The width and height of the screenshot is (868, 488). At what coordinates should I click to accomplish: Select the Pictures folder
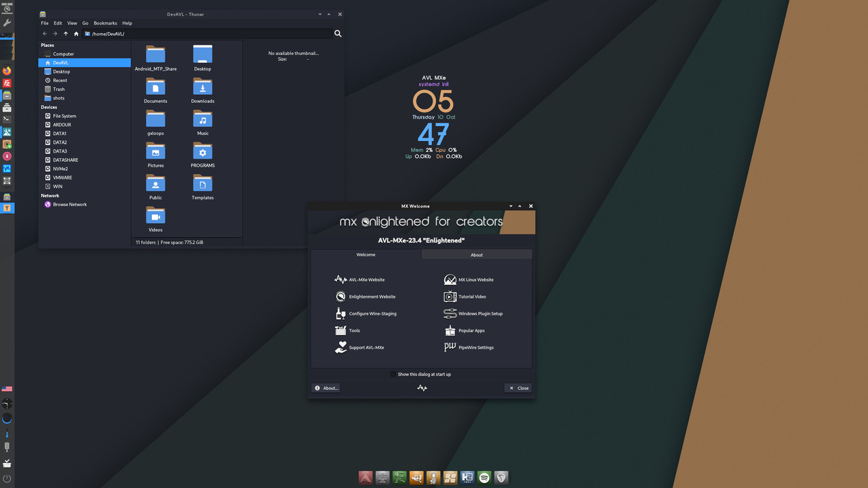click(155, 155)
